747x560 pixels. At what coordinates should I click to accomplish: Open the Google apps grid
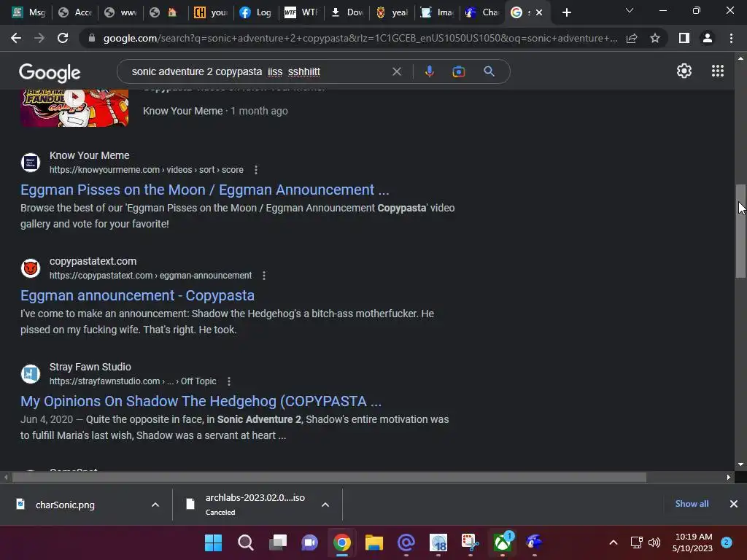[x=718, y=71]
